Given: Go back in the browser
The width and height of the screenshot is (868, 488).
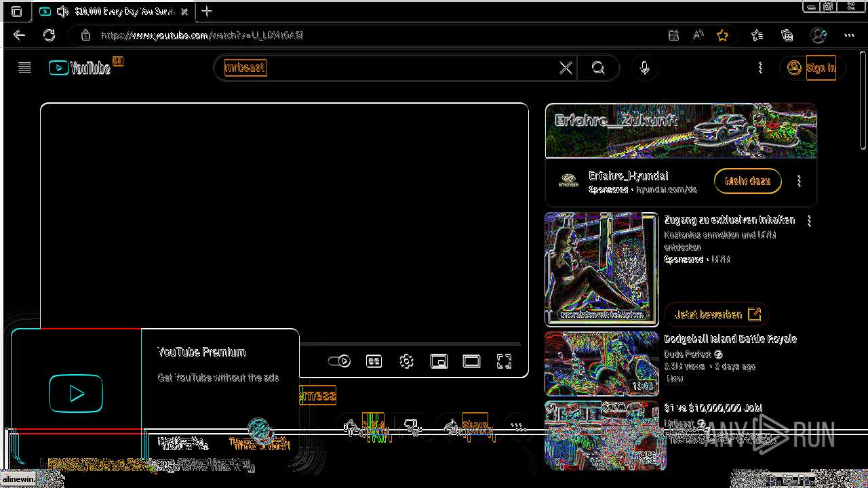Looking at the screenshot, I should point(19,35).
